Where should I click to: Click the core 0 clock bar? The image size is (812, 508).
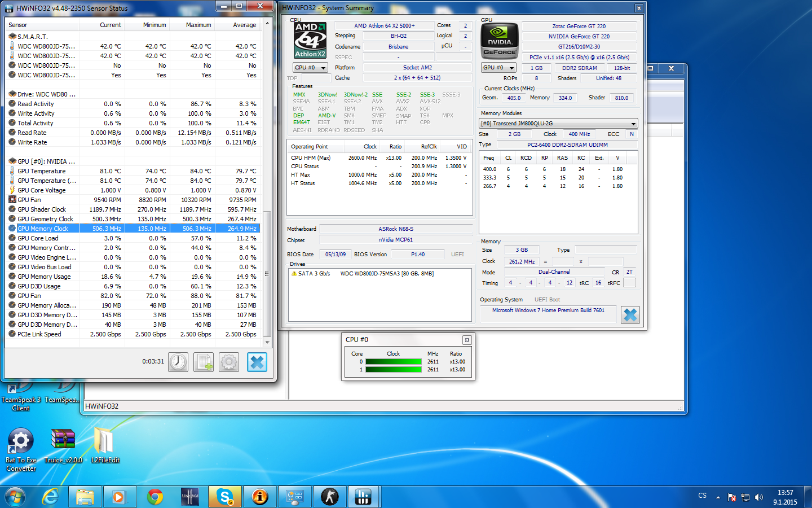click(x=394, y=362)
